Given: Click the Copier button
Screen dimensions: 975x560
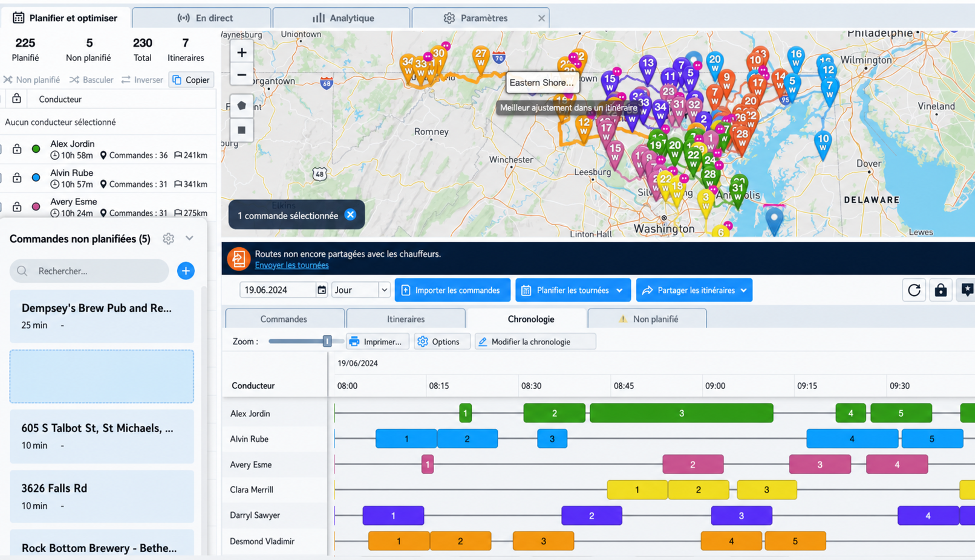Looking at the screenshot, I should [191, 80].
